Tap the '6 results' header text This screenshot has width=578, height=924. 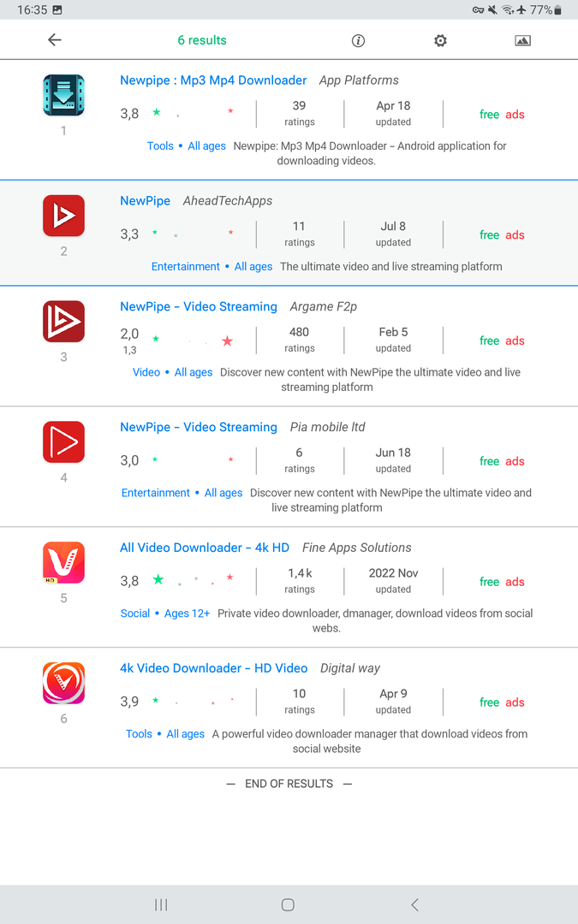(x=202, y=40)
